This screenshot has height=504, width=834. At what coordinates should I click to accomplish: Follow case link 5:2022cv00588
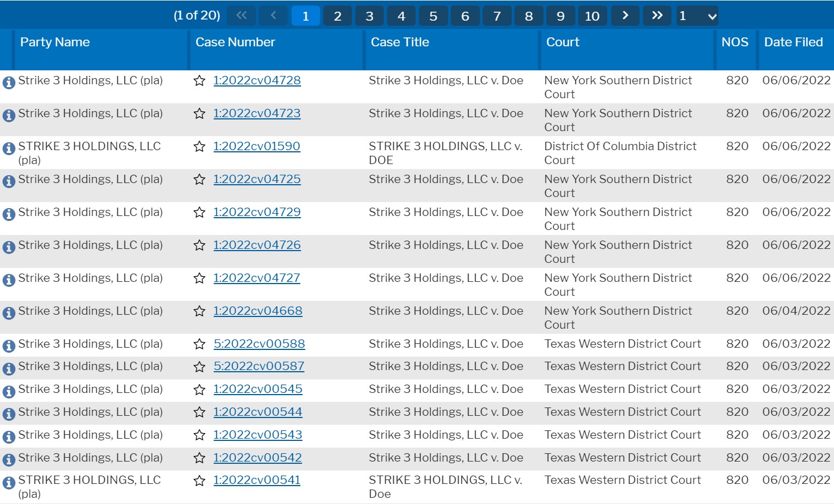pyautogui.click(x=259, y=344)
